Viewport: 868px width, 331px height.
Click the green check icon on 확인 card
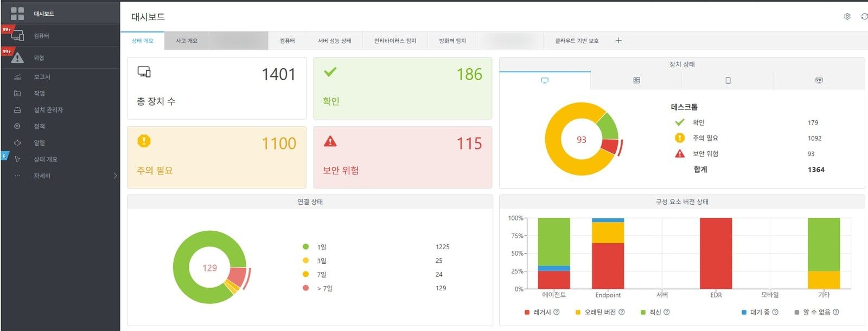point(330,72)
